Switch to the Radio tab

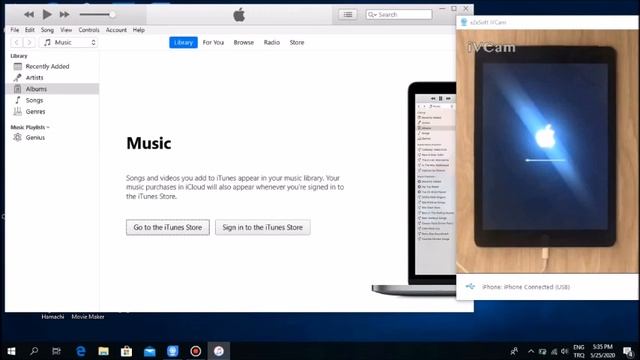coord(272,42)
